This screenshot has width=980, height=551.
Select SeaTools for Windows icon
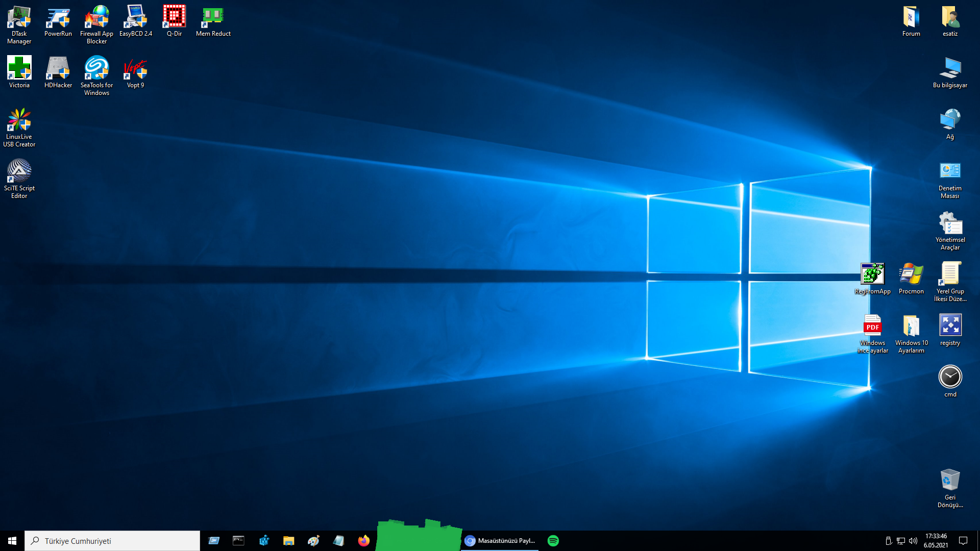(97, 76)
